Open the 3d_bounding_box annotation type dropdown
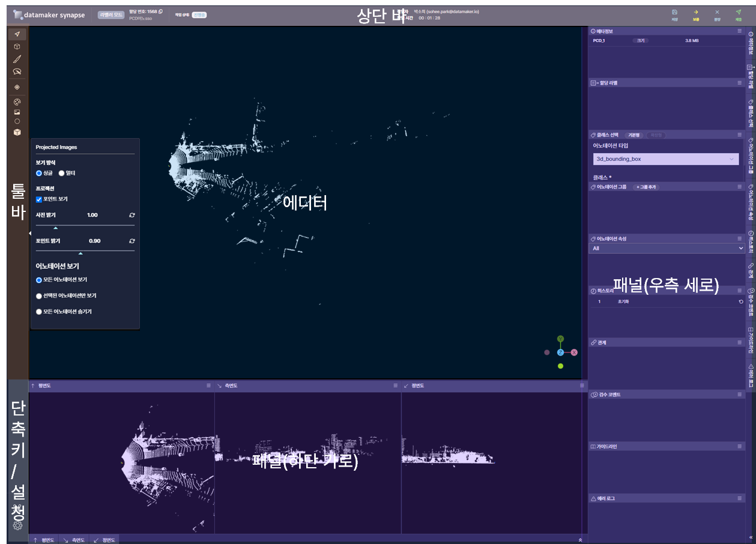Screen dimensions: 756x544 (665, 159)
